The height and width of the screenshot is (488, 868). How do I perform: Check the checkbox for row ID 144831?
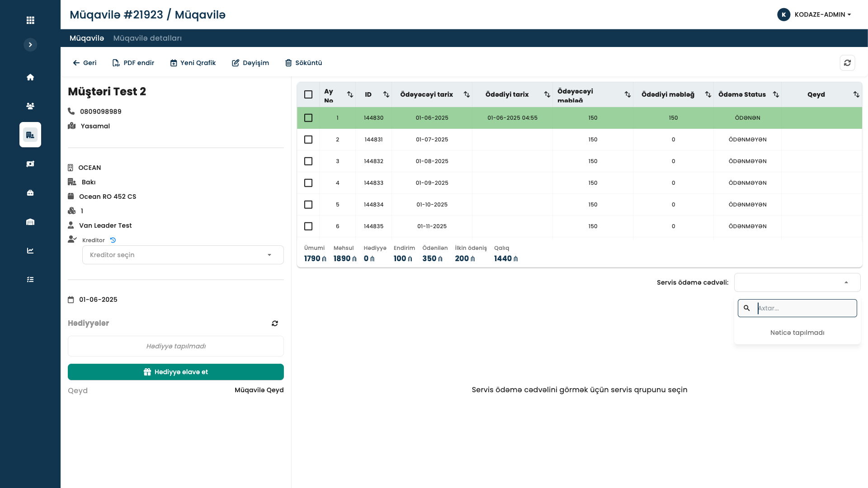308,140
